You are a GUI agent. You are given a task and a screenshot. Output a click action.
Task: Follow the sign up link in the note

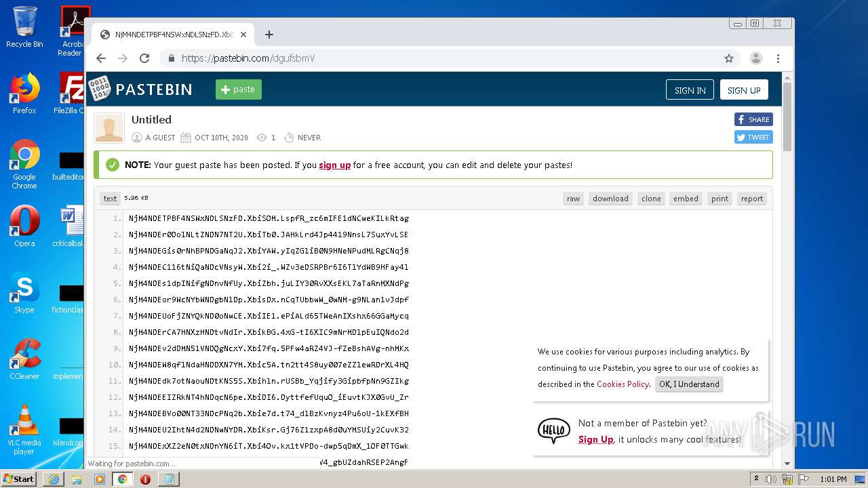click(335, 165)
